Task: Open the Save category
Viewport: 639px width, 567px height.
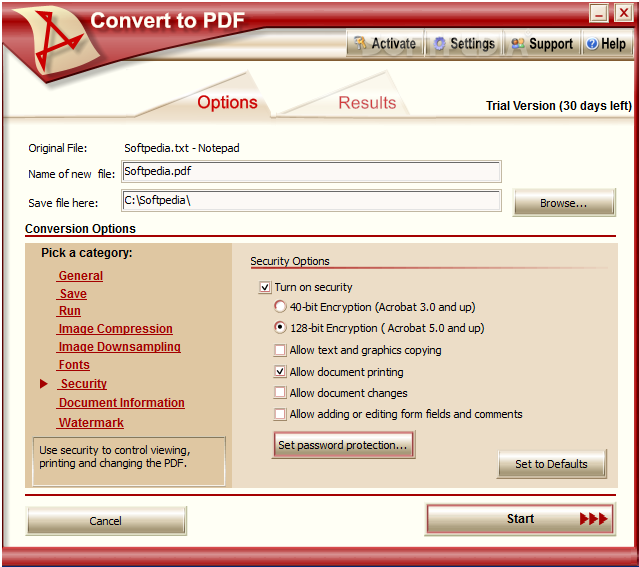Action: click(73, 294)
